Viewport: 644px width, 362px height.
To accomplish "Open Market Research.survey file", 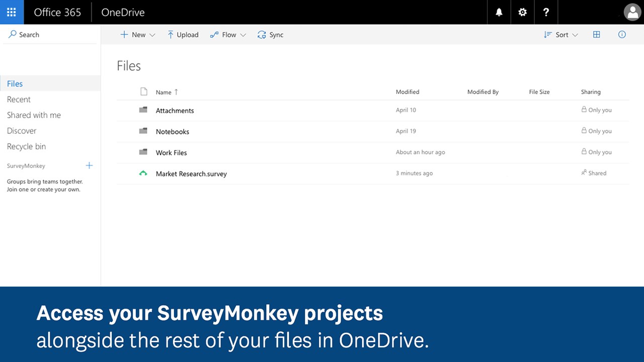I will click(191, 174).
